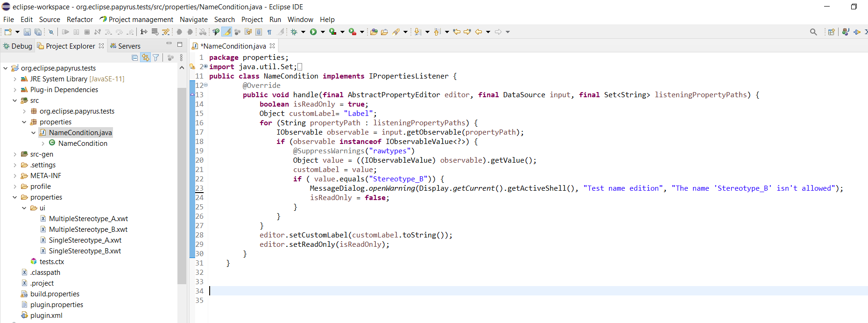Screen dimensions: 868x323
Task: Toggle Show Whitespace Characters pilcrow icon
Action: point(269,32)
